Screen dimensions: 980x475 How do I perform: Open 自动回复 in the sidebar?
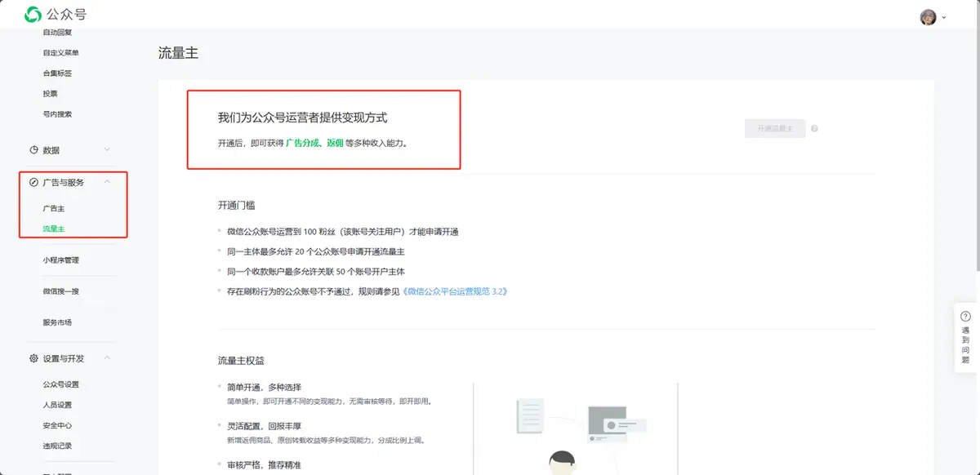pyautogui.click(x=57, y=33)
